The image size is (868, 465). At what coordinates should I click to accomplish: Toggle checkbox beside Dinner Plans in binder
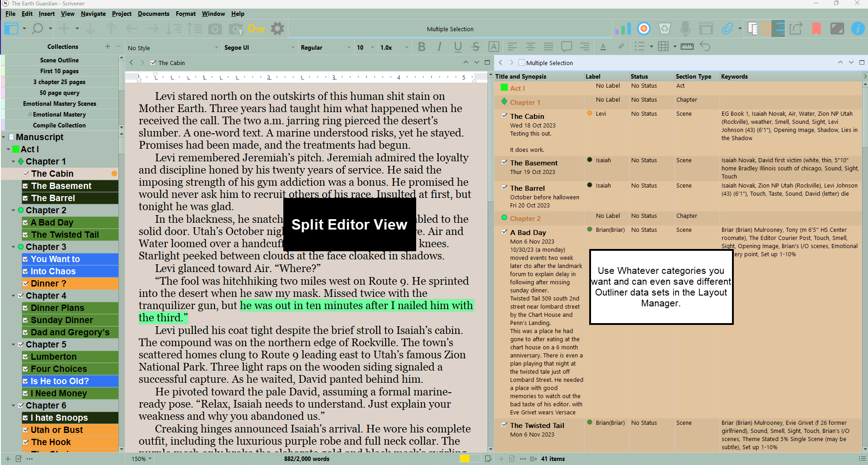(x=25, y=308)
